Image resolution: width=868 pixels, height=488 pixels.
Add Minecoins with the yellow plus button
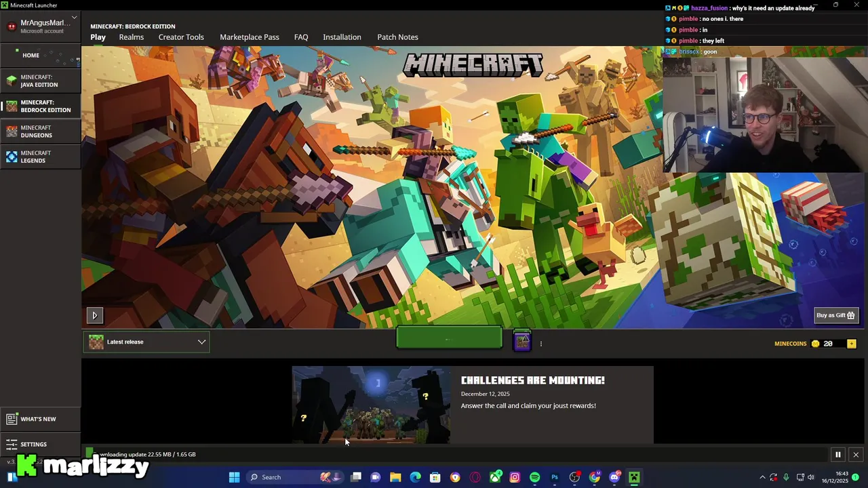[852, 344]
